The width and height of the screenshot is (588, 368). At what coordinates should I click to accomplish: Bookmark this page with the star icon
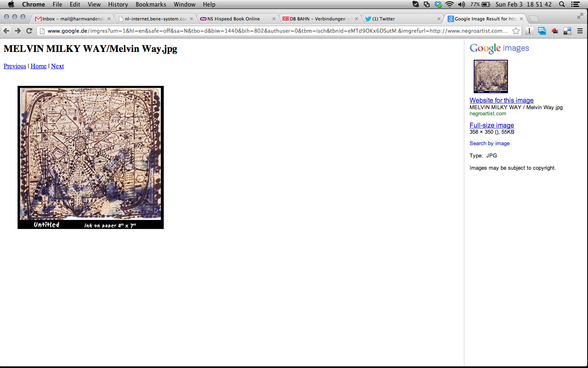pyautogui.click(x=516, y=31)
